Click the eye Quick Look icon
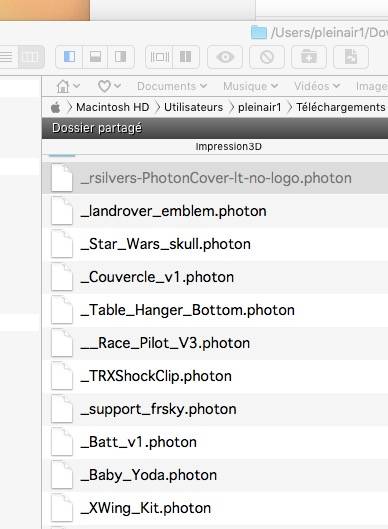Image resolution: width=388 pixels, height=529 pixels. pos(225,57)
